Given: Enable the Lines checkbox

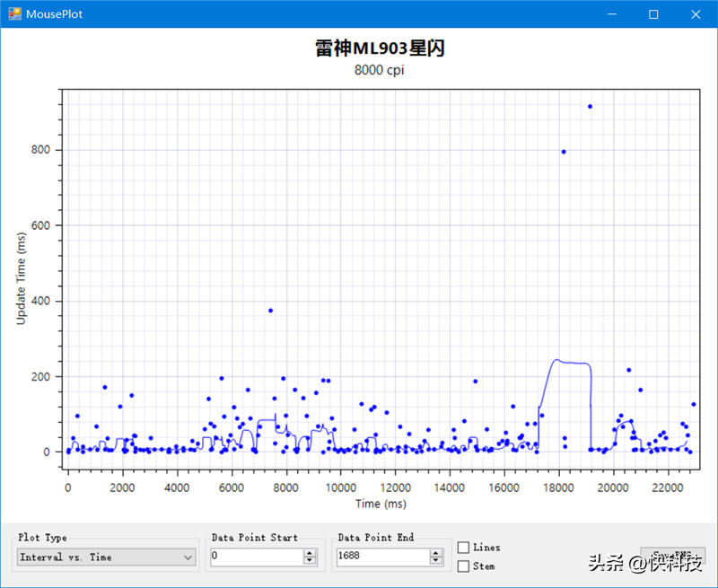Looking at the screenshot, I should (x=463, y=548).
